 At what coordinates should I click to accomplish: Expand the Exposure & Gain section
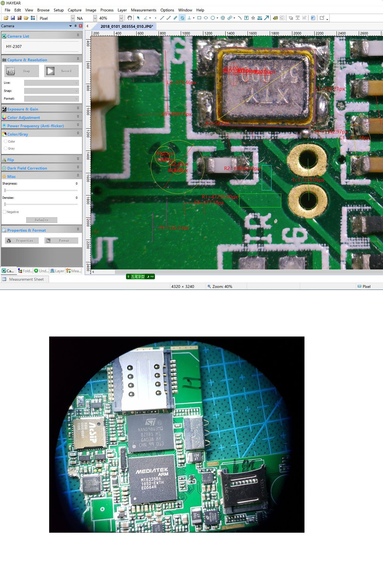click(41, 109)
